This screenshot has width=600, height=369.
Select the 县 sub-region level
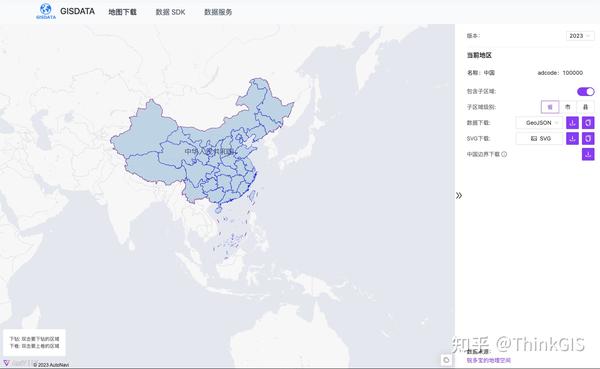(585, 107)
